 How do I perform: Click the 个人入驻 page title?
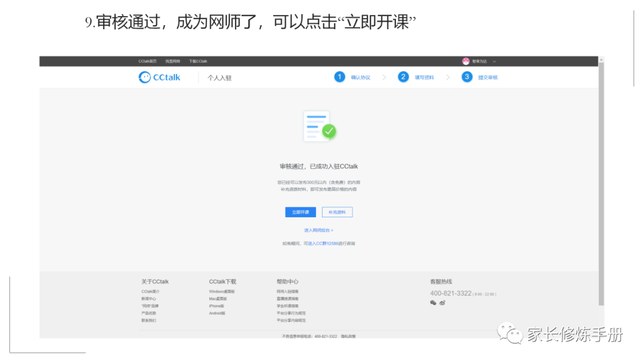coord(219,78)
